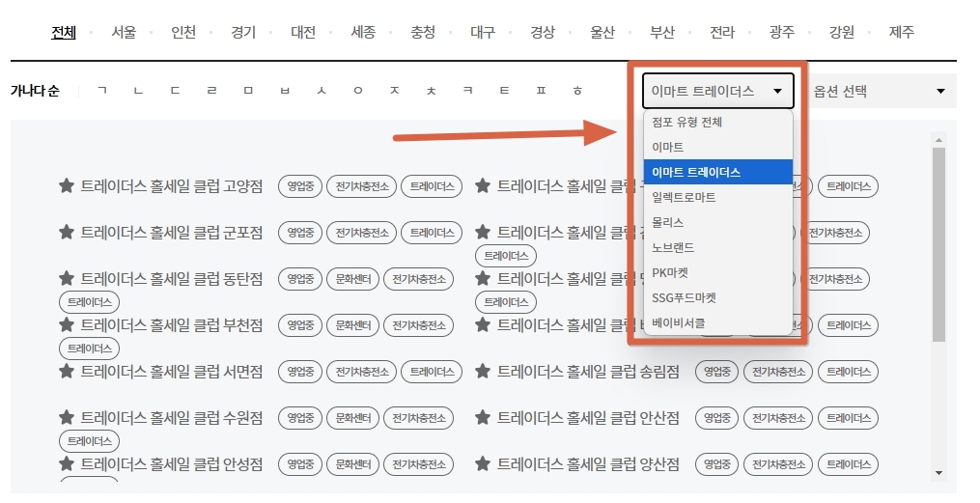The height and width of the screenshot is (503, 980).
Task: Click the store list scrollbar up arrow
Action: tap(938, 139)
